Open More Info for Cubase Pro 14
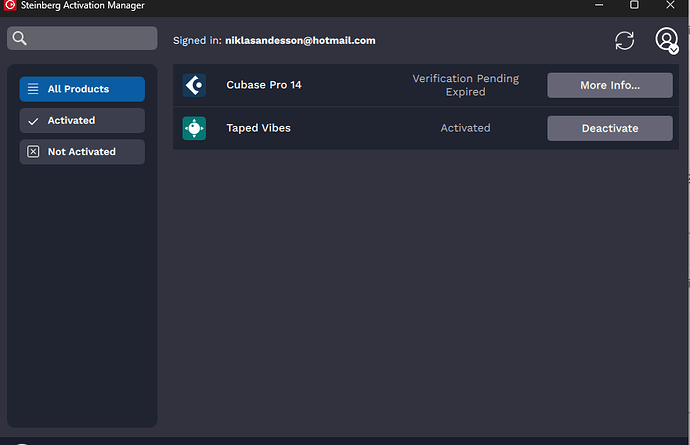The width and height of the screenshot is (690, 445). (x=609, y=86)
